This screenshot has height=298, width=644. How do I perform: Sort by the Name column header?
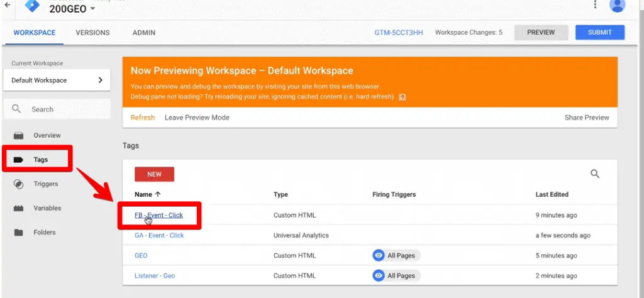click(147, 194)
